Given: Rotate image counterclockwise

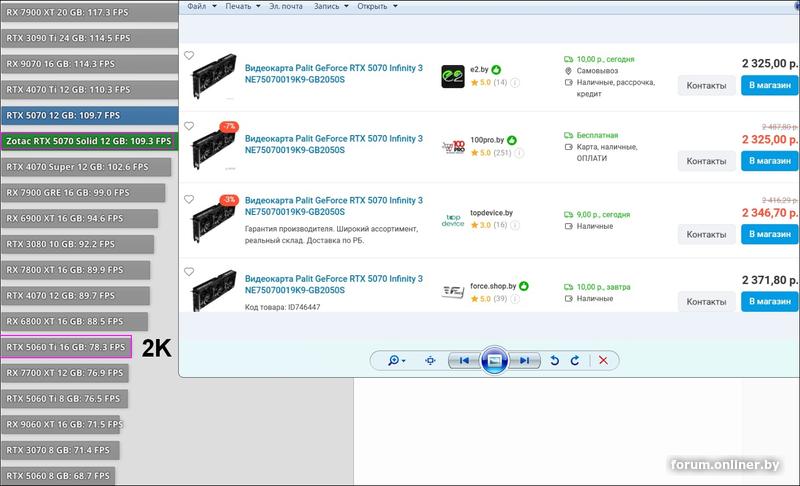Looking at the screenshot, I should 555,361.
